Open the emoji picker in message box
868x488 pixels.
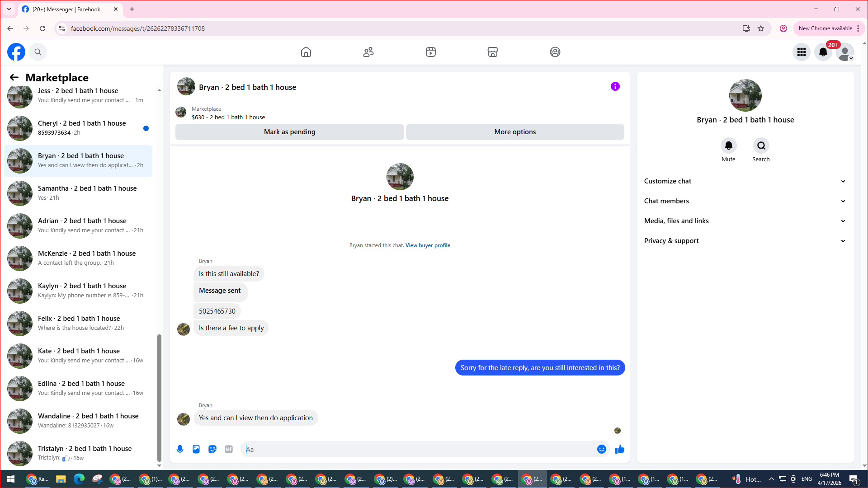[x=601, y=449]
